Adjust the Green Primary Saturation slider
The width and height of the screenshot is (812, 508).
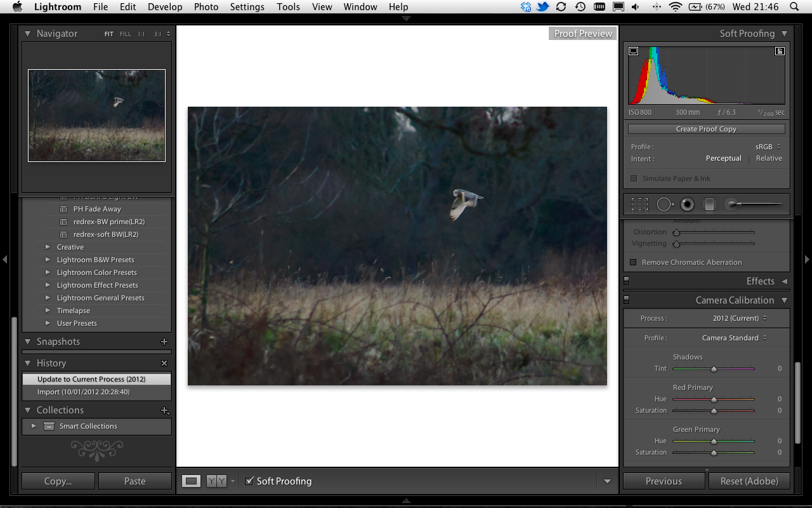[x=714, y=452]
